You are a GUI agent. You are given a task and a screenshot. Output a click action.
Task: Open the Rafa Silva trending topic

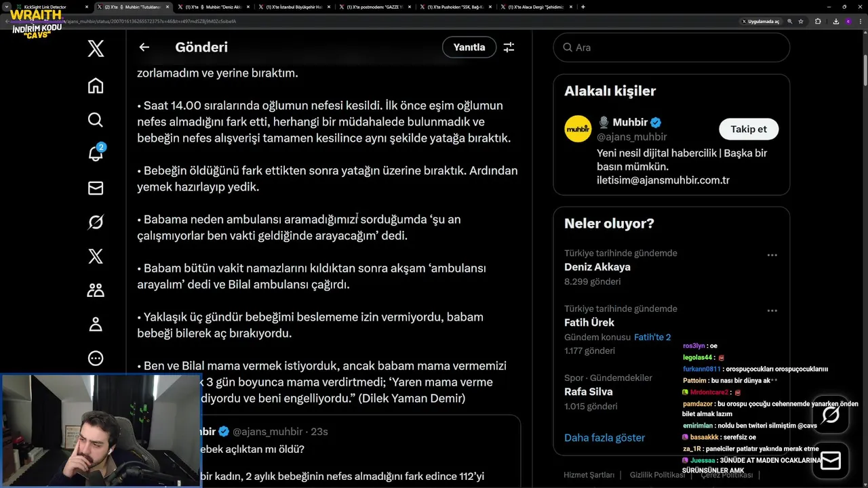click(x=589, y=392)
